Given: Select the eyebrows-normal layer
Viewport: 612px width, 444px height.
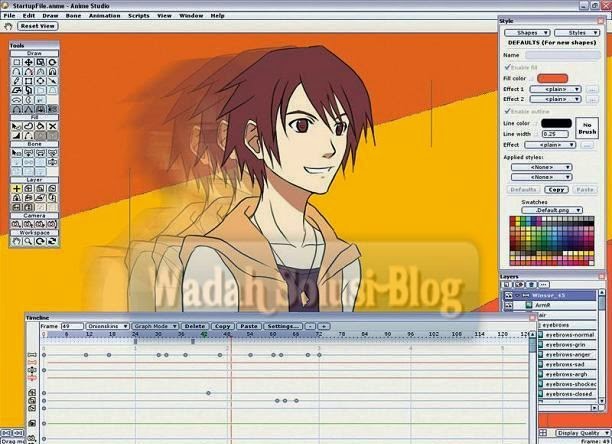Looking at the screenshot, I should coord(567,335).
